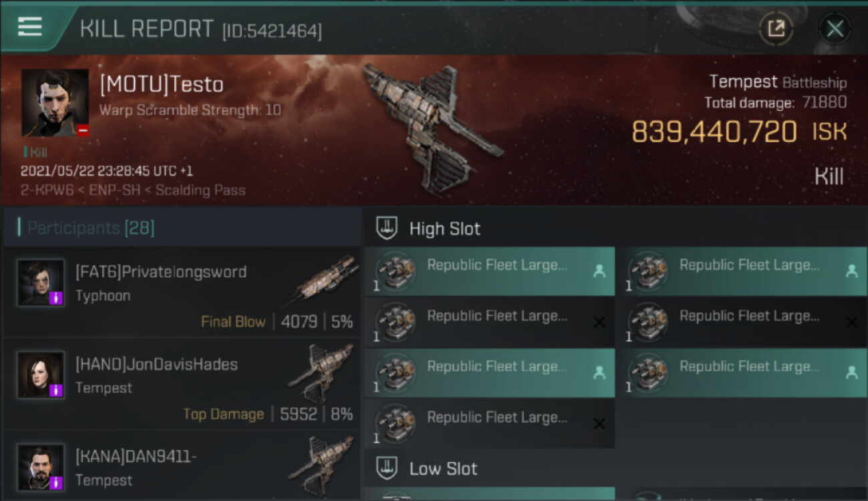Click the High Slot shield icon
The width and height of the screenshot is (868, 501).
[387, 228]
